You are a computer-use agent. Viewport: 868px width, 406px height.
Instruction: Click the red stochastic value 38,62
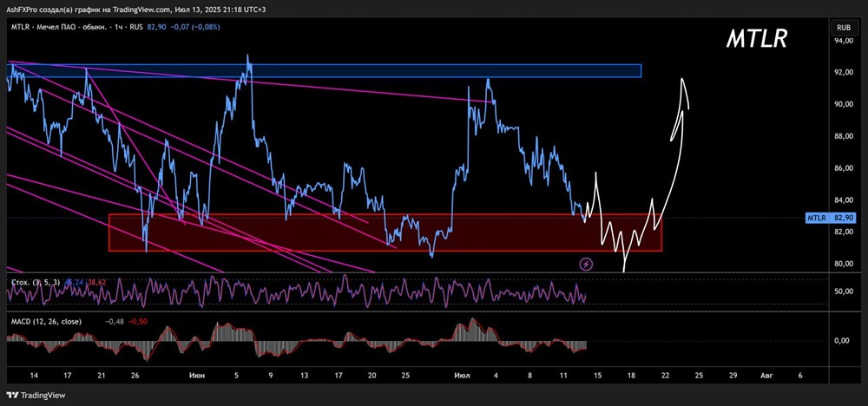[x=98, y=282]
